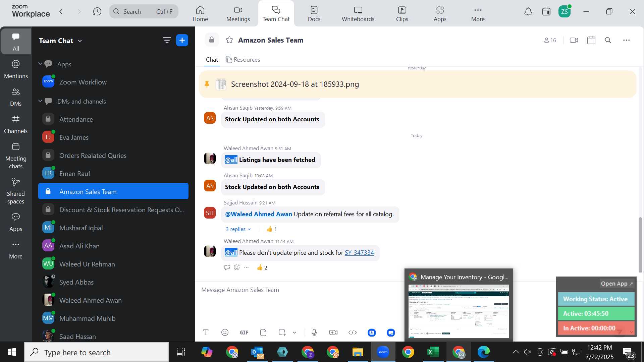Open the history clock icon
This screenshot has height=362, width=644.
[x=97, y=12]
